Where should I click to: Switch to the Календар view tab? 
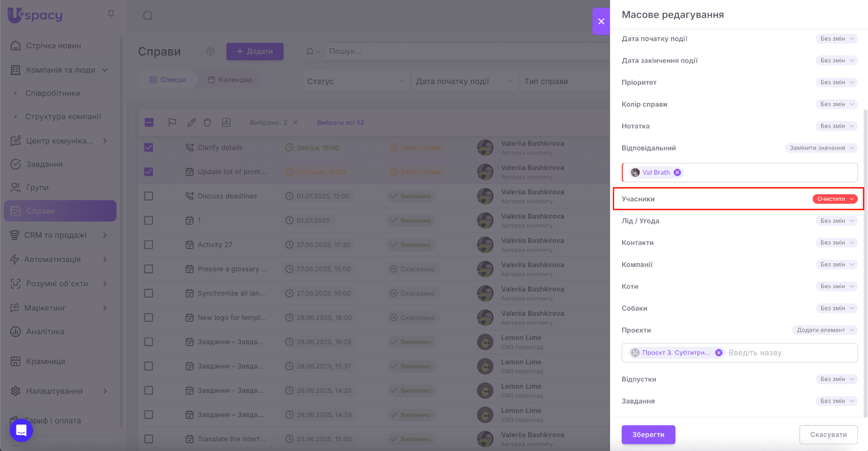230,80
